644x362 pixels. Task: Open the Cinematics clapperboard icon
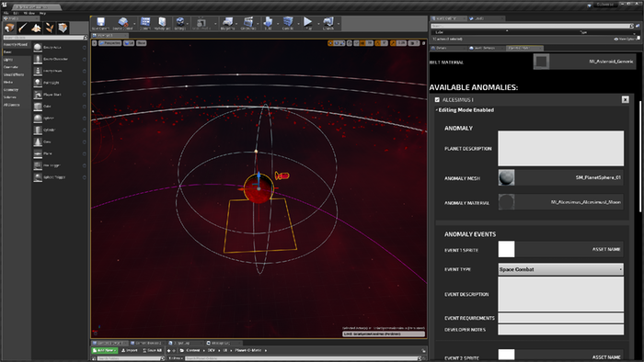click(248, 23)
